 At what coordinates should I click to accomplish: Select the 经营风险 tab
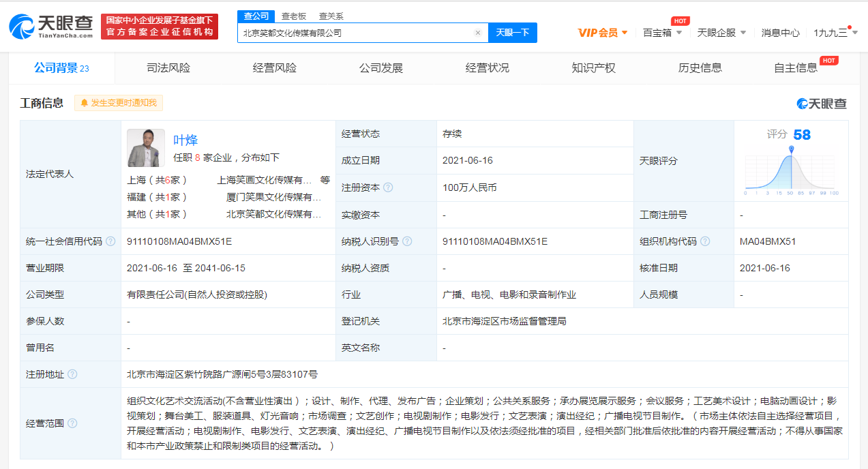point(275,67)
